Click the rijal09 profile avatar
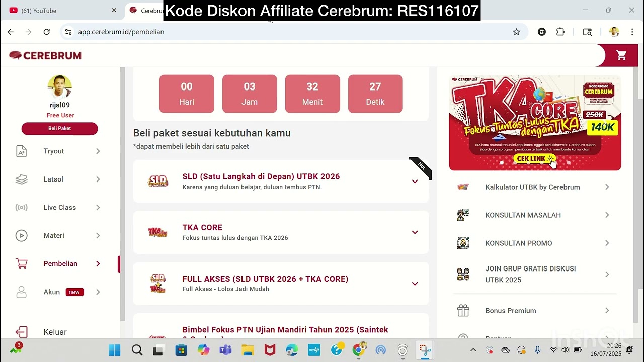644x362 pixels. [x=59, y=87]
